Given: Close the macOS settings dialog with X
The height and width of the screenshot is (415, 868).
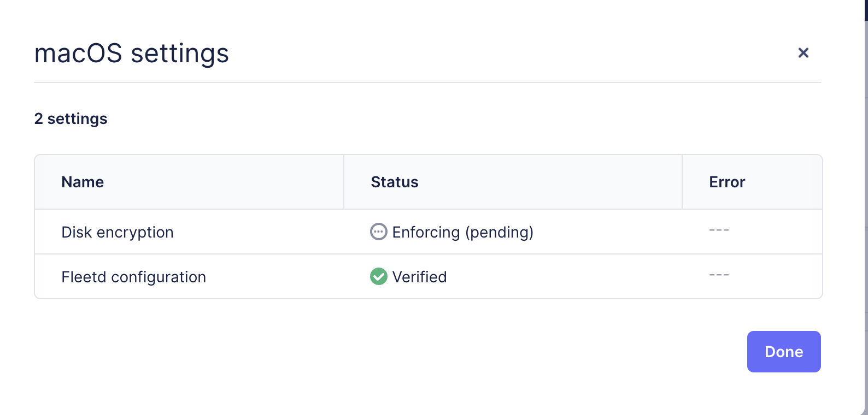Looking at the screenshot, I should 803,53.
